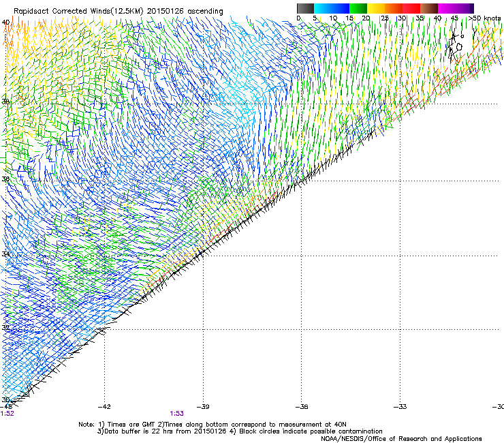Click the magenta 40-45 knots legend swatch
504x443 pixels.
[x=447, y=8]
